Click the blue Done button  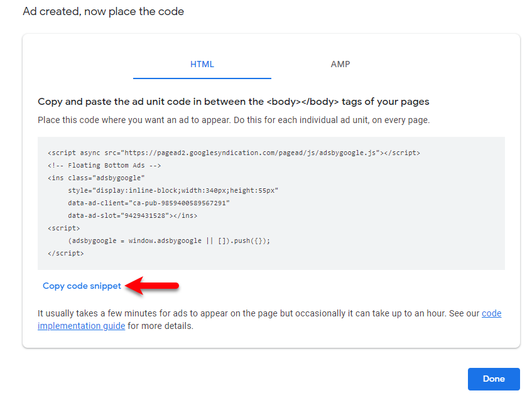pos(494,379)
